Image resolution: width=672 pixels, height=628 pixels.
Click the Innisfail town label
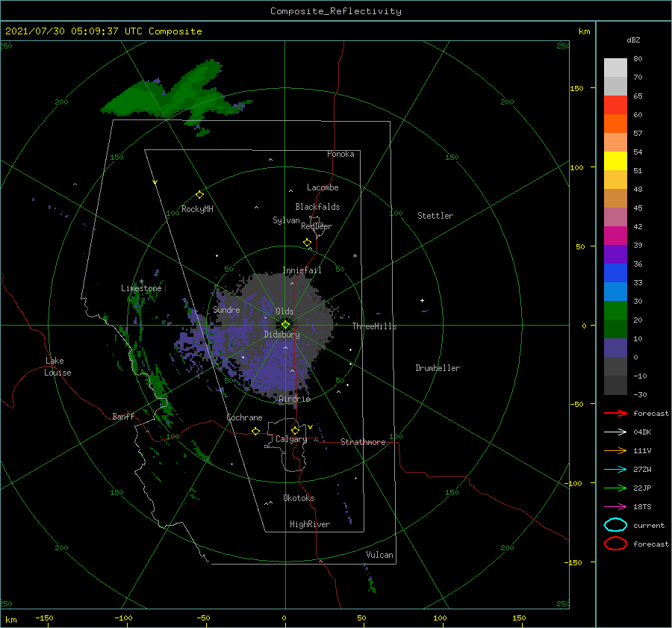coord(302,270)
